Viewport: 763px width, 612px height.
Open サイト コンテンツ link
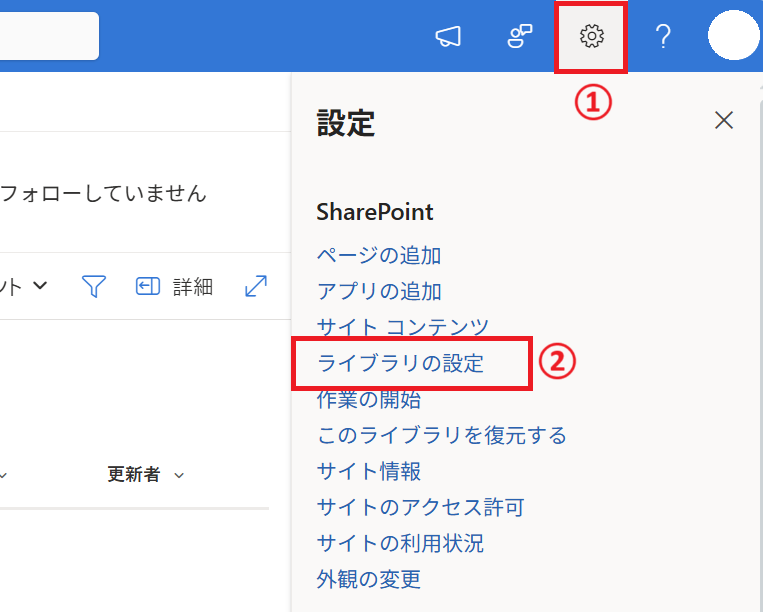point(402,326)
